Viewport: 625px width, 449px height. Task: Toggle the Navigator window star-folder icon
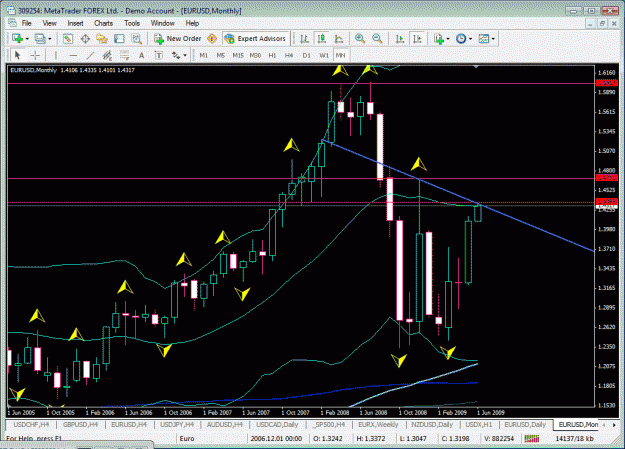(x=102, y=39)
